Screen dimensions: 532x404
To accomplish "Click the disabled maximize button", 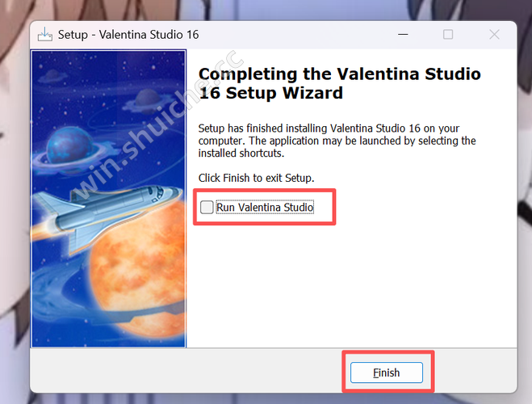I will click(x=448, y=34).
